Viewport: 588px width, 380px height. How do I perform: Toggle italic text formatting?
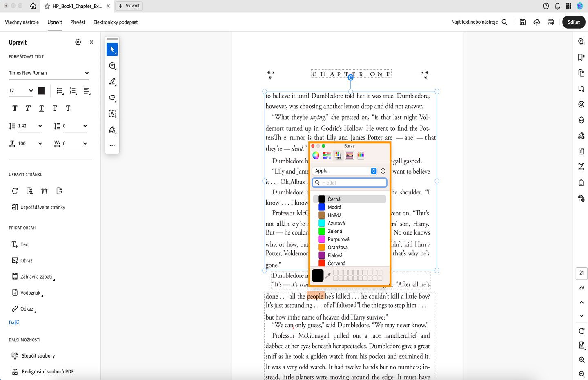pos(28,108)
